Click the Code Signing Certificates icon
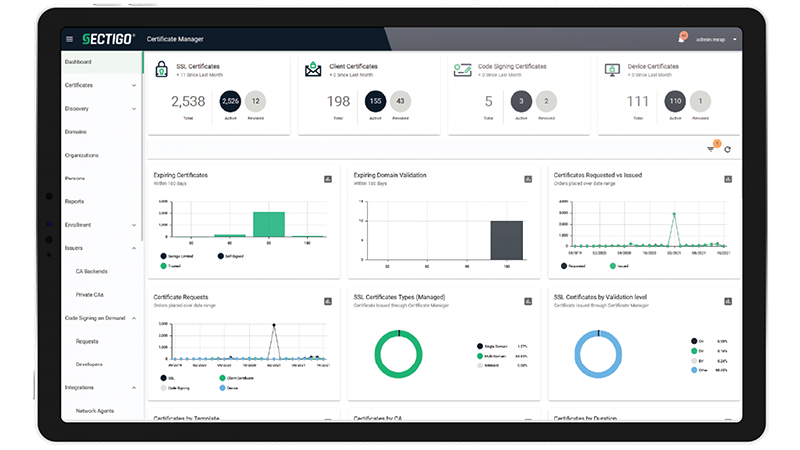The height and width of the screenshot is (450, 800). (463, 68)
